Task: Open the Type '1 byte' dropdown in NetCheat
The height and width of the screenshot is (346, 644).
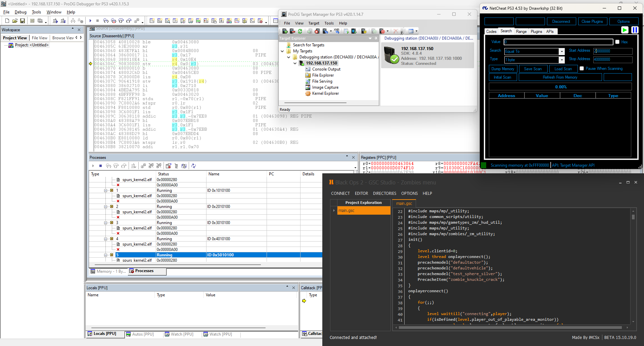Action: coord(562,60)
